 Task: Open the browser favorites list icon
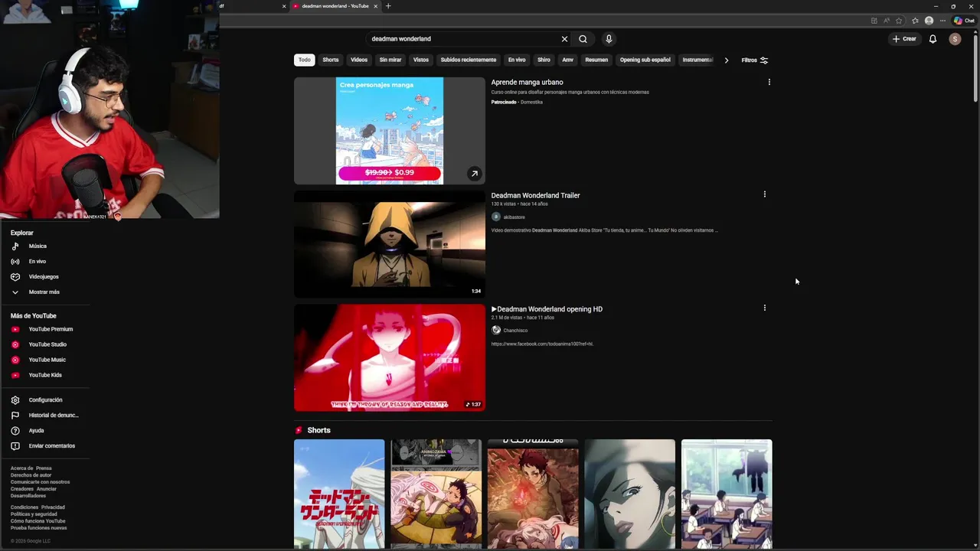915,21
